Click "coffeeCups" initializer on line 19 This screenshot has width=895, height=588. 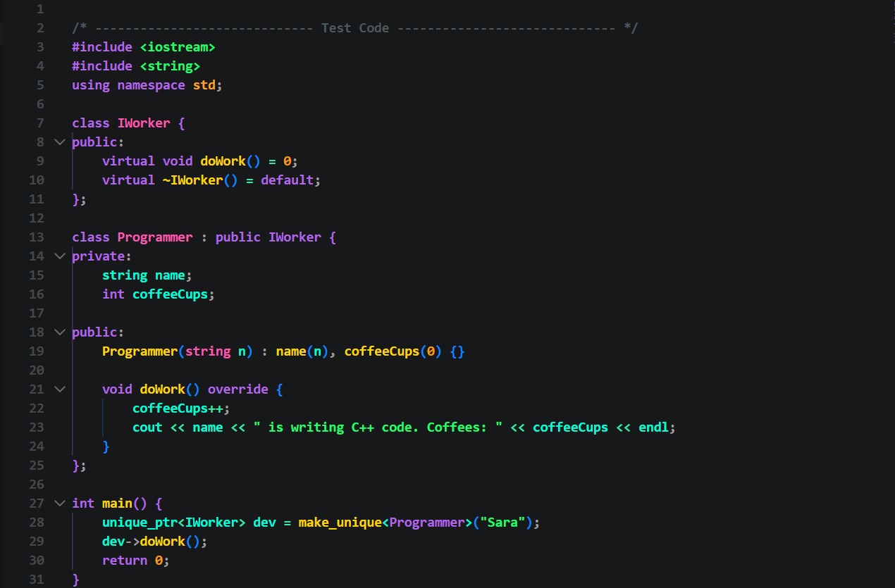coord(381,351)
